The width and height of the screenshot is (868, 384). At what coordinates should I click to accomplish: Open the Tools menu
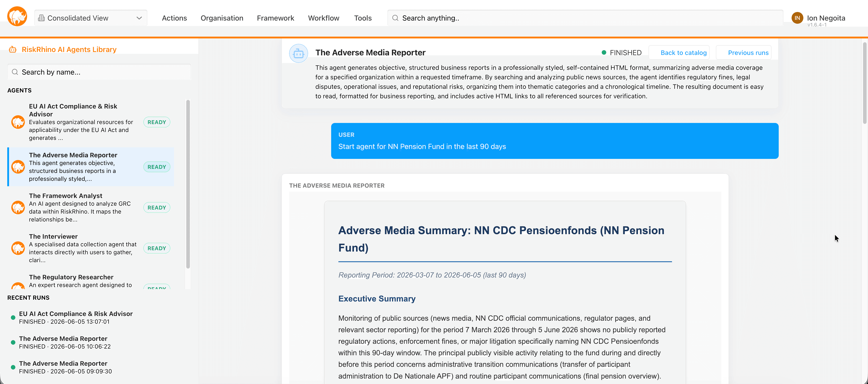coord(363,18)
